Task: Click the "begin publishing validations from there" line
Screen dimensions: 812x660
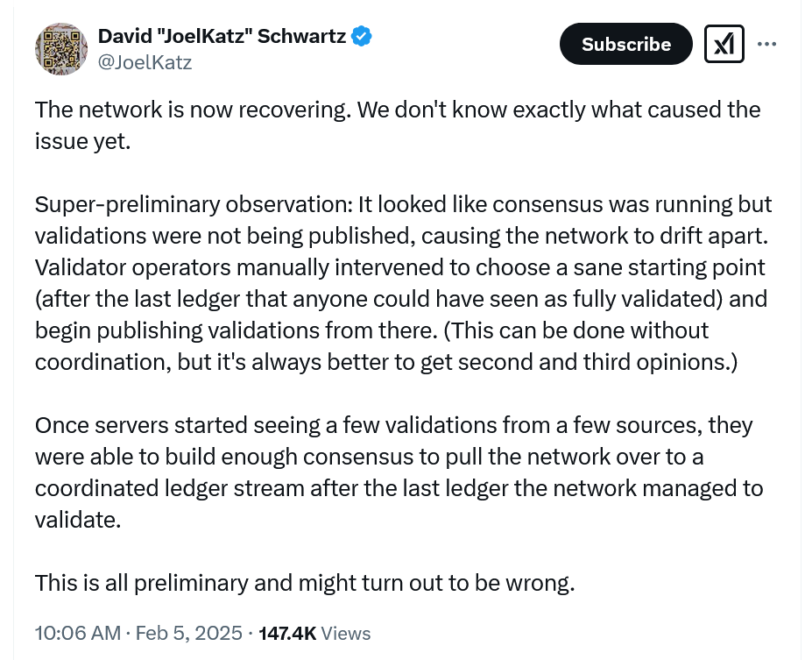Action: [371, 330]
